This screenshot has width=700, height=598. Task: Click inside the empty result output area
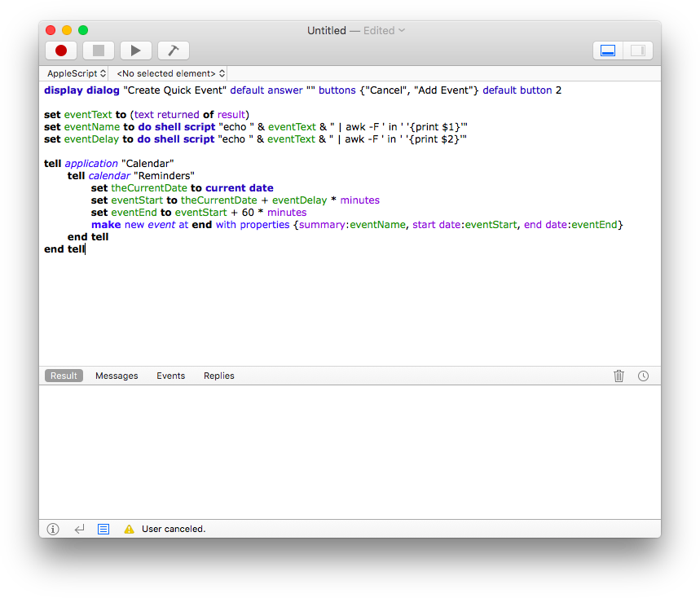tap(350, 451)
